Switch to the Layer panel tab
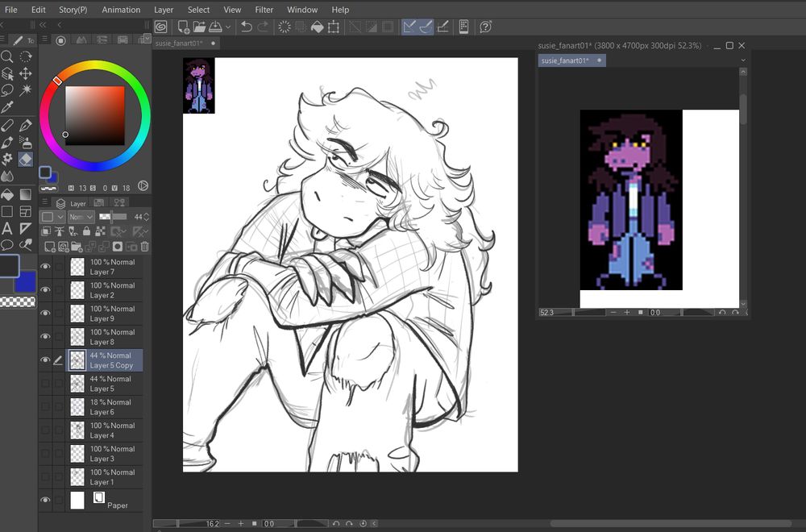 71,204
